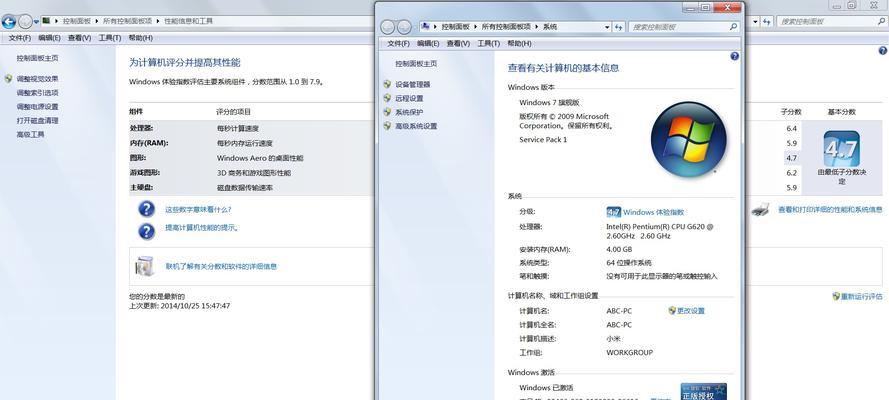889x400 pixels.
Task: Click the large 4.7 base score badge
Action: point(841,148)
